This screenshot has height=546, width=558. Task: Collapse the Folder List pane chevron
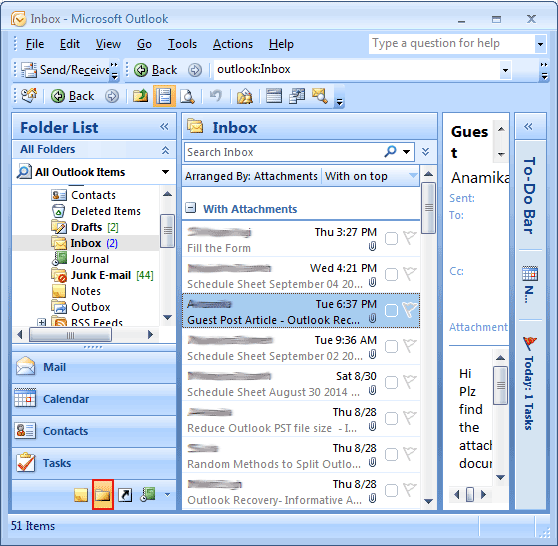pyautogui.click(x=164, y=126)
